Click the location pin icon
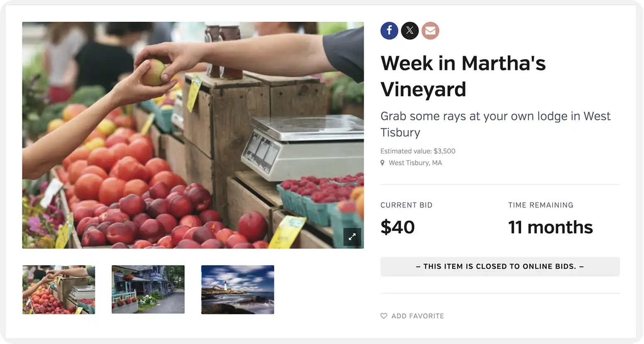This screenshot has width=644, height=344. tap(383, 163)
